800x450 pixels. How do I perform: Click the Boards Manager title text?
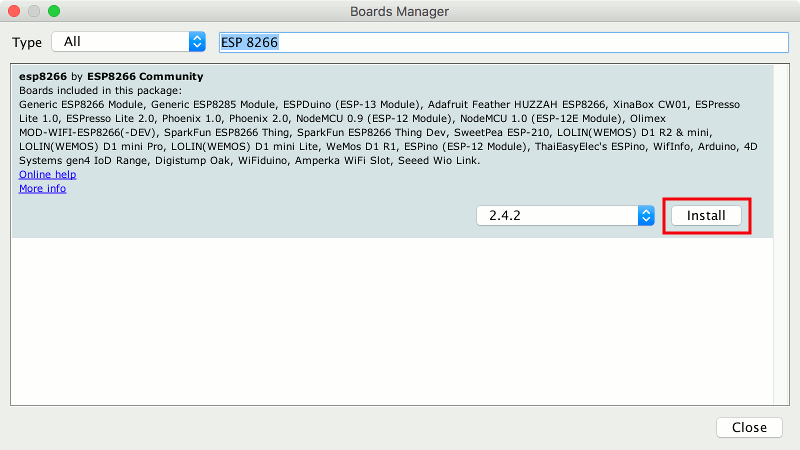[399, 11]
